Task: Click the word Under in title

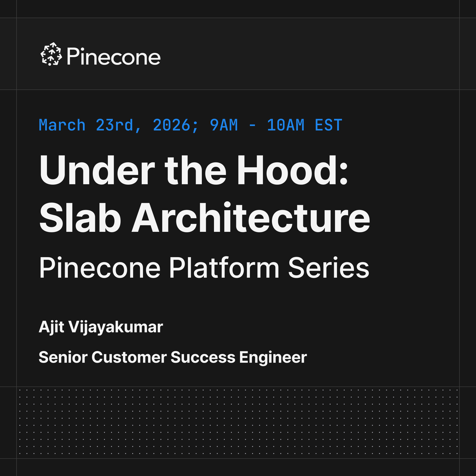Action: 97,170
